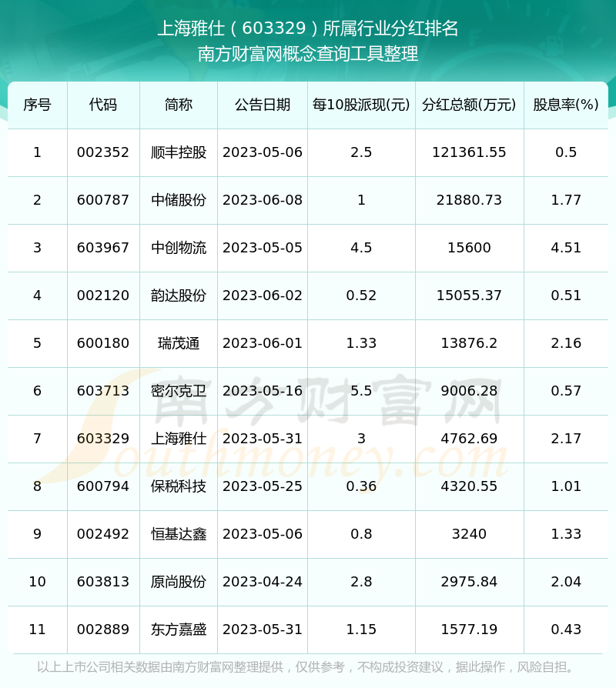Image resolution: width=616 pixels, height=688 pixels.
Task: Click the dividend yield 2.17
Action: (x=566, y=439)
